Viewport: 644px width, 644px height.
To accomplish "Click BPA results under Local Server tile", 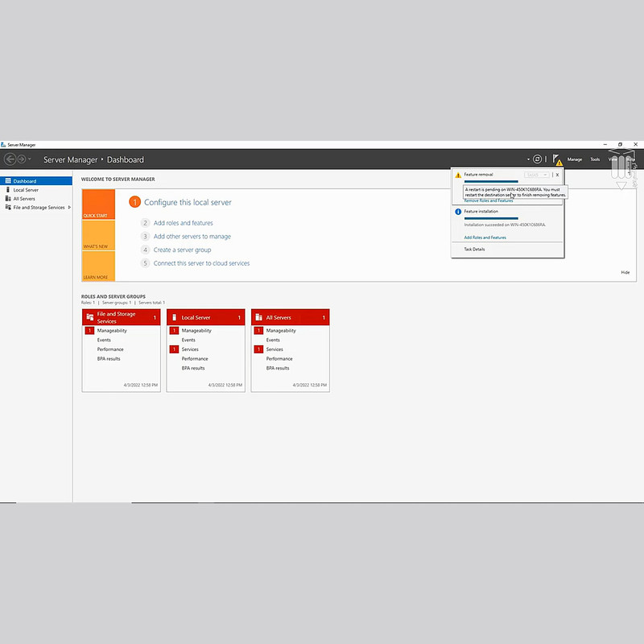I will [x=193, y=369].
